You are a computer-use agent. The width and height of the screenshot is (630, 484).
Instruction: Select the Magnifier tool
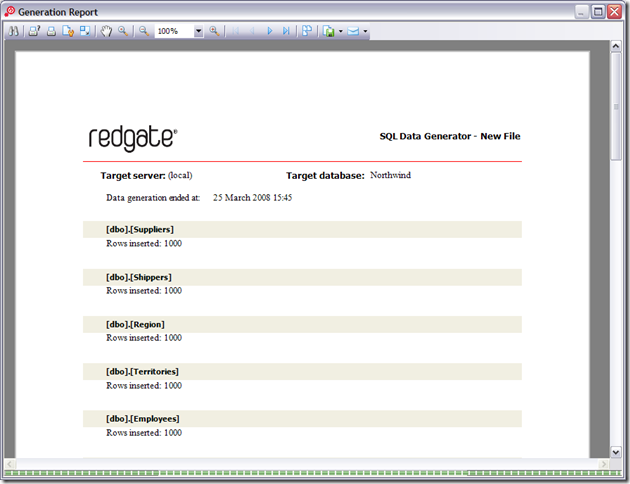coord(123,31)
